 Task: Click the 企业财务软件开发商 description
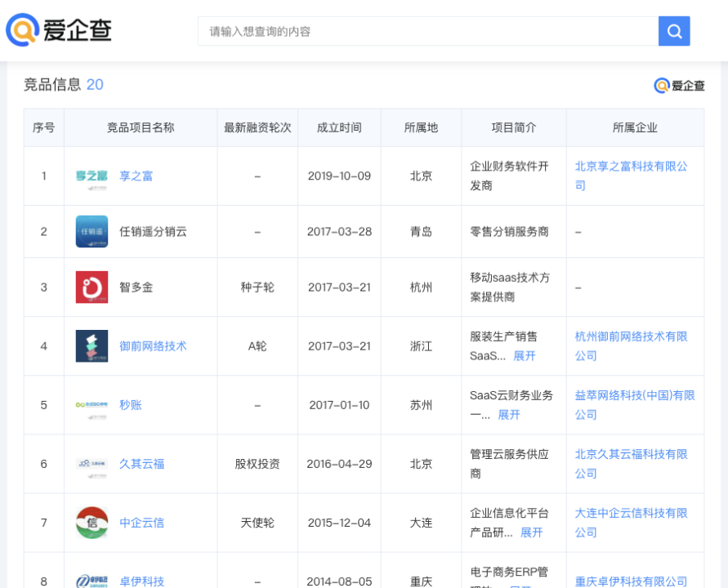(x=509, y=176)
